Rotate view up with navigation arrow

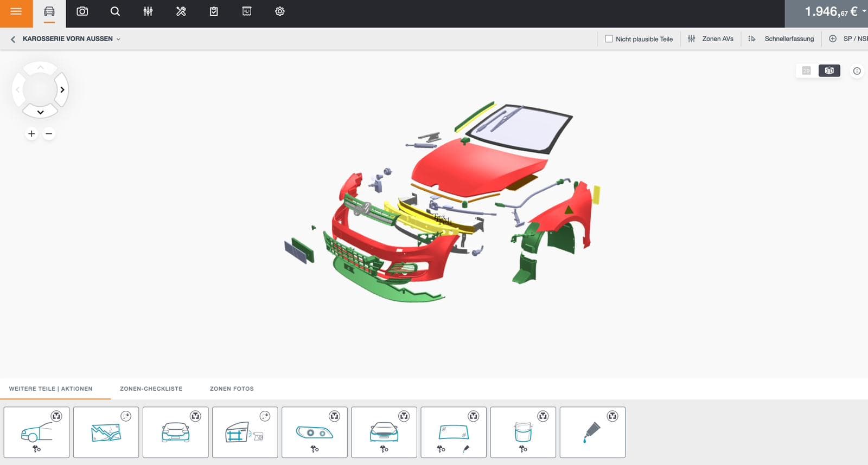click(40, 68)
